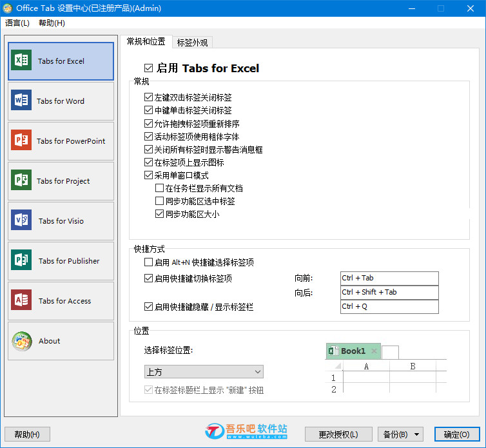
Task: Toggle 启用快捷键切换标签项 checkbox
Action: click(148, 278)
